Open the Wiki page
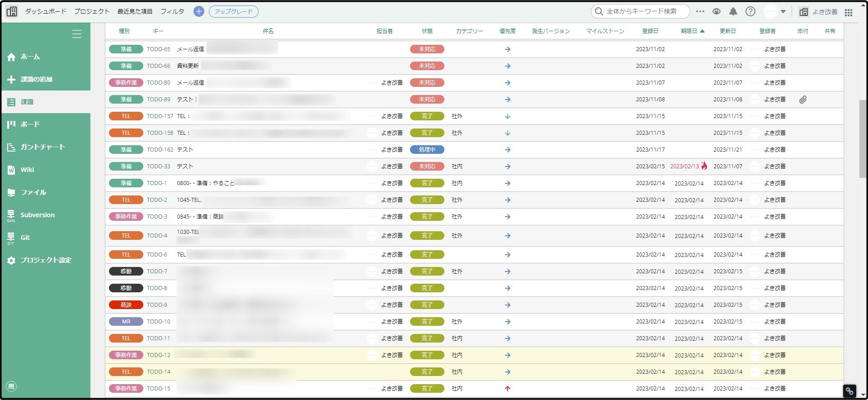Viewport: 868px width, 400px height. (27, 170)
